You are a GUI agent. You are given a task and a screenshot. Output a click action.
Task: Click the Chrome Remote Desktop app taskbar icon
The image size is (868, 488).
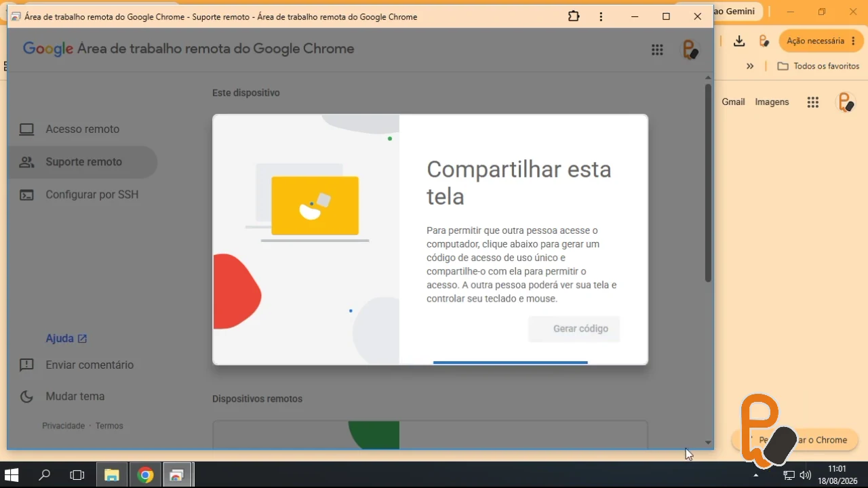tap(178, 475)
